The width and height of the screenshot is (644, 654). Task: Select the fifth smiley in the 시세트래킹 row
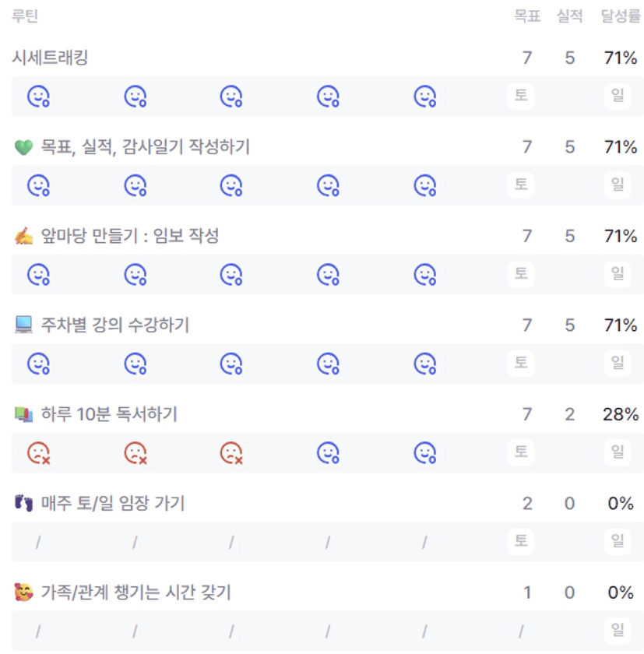click(x=424, y=97)
